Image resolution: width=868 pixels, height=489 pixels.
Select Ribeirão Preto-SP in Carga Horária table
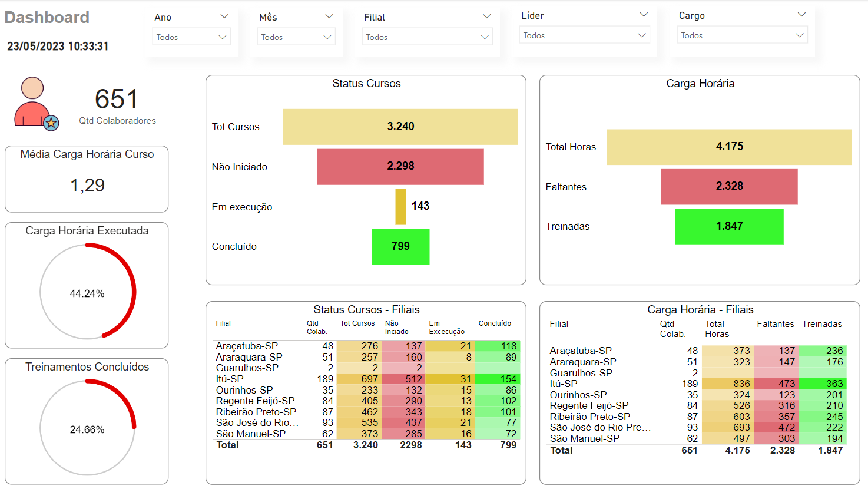click(x=589, y=417)
